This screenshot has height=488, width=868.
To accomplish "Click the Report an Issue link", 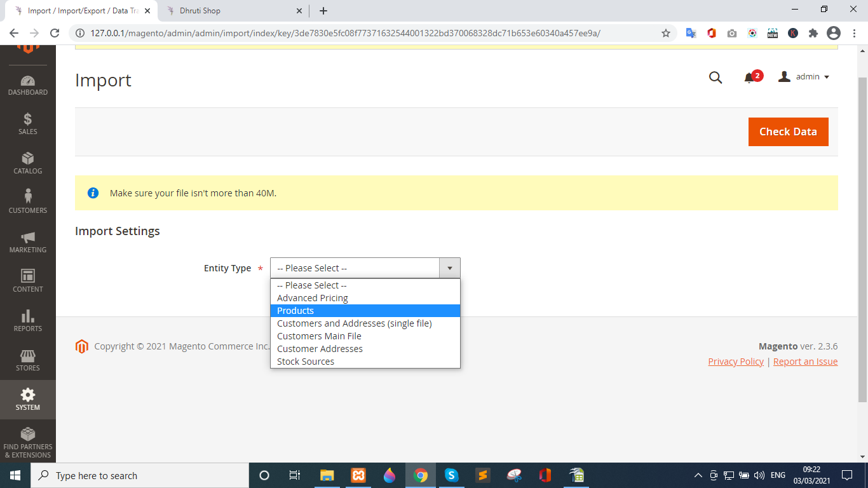I will coord(805,362).
